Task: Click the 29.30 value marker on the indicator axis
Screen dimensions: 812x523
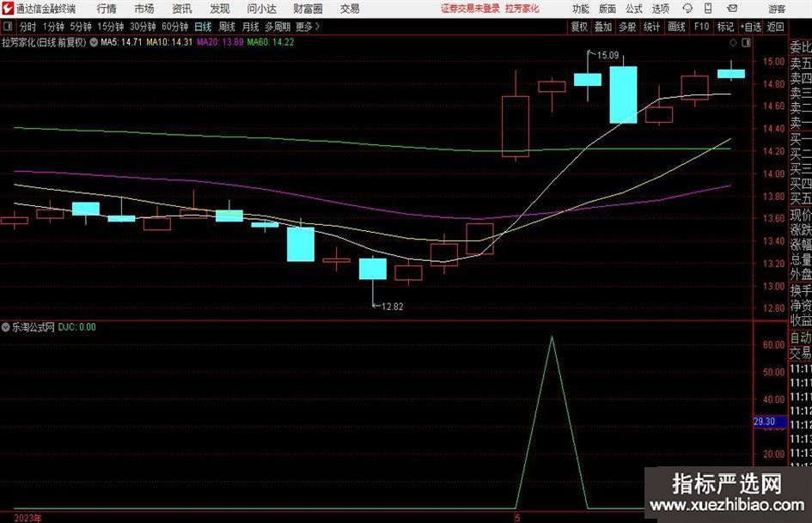Action: (x=764, y=422)
